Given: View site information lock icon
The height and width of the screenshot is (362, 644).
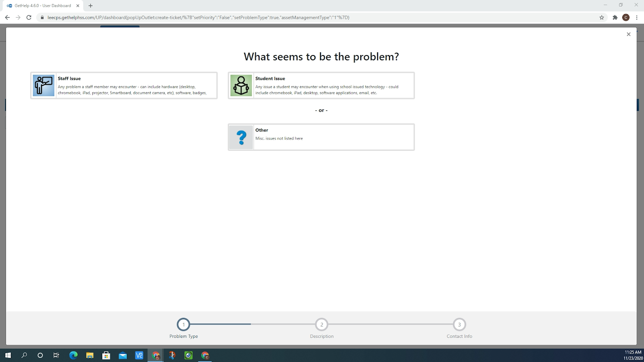Looking at the screenshot, I should (x=42, y=17).
